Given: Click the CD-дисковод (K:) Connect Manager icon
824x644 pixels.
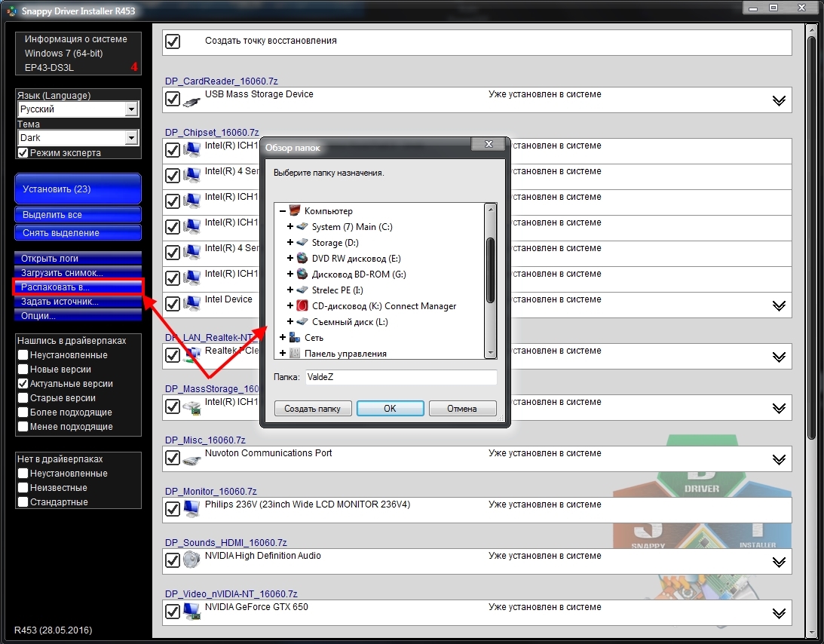Looking at the screenshot, I should (x=302, y=305).
